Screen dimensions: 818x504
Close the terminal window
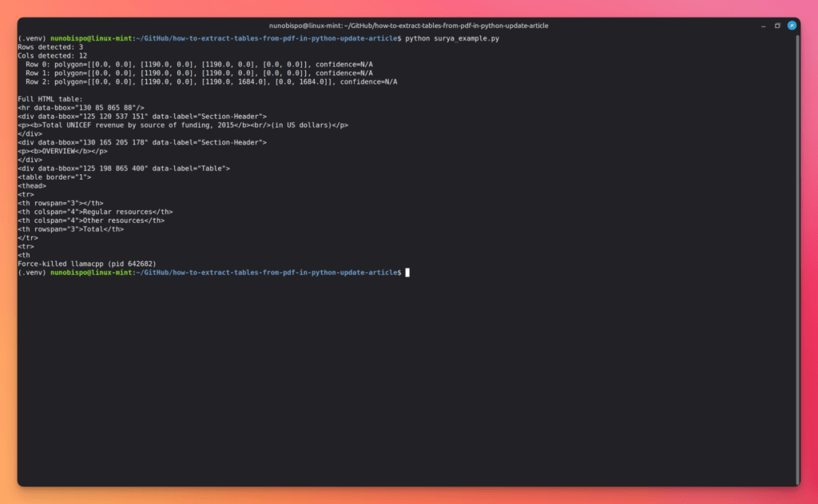792,26
